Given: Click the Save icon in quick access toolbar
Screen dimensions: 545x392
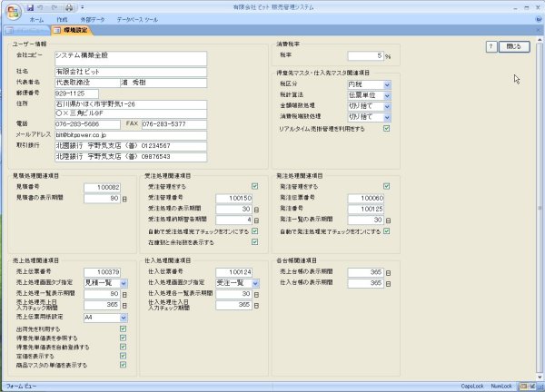Looking at the screenshot, I should 30,7.
